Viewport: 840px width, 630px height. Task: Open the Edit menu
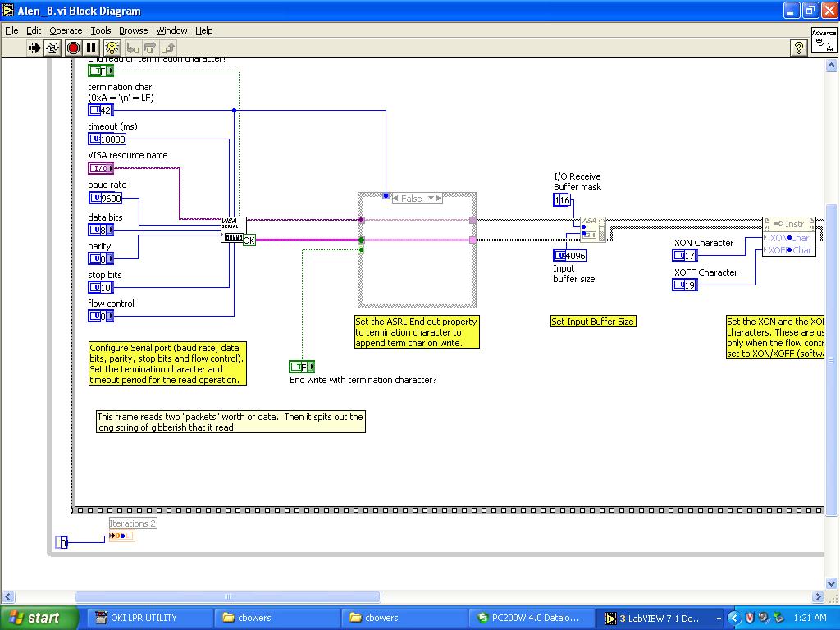point(34,30)
